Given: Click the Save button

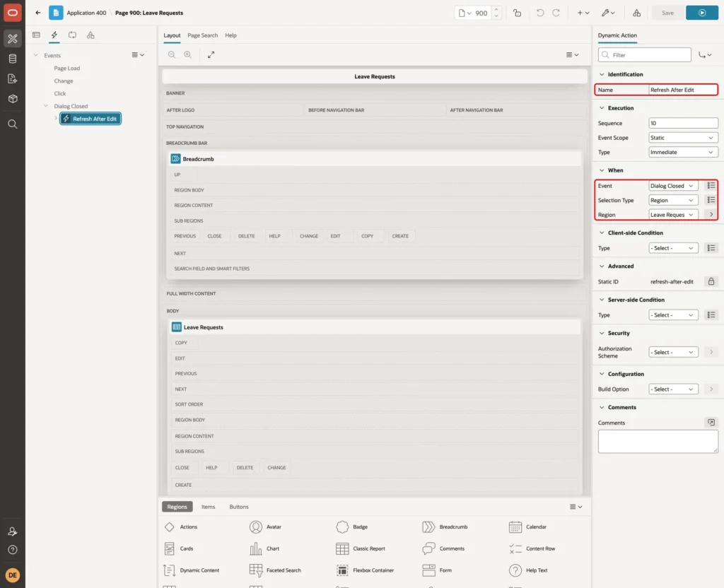Looking at the screenshot, I should [667, 13].
